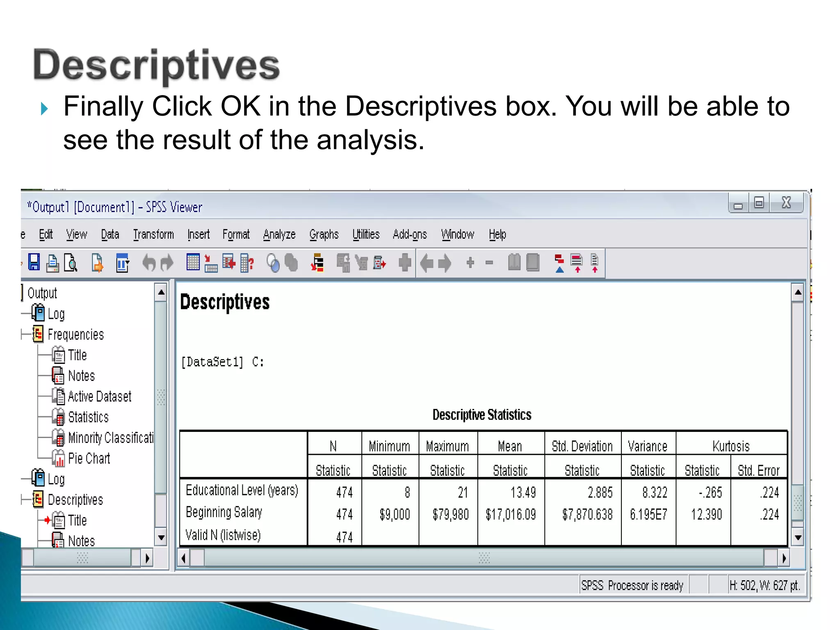Select Statistics outline item
This screenshot has width=840, height=630.
pos(88,417)
